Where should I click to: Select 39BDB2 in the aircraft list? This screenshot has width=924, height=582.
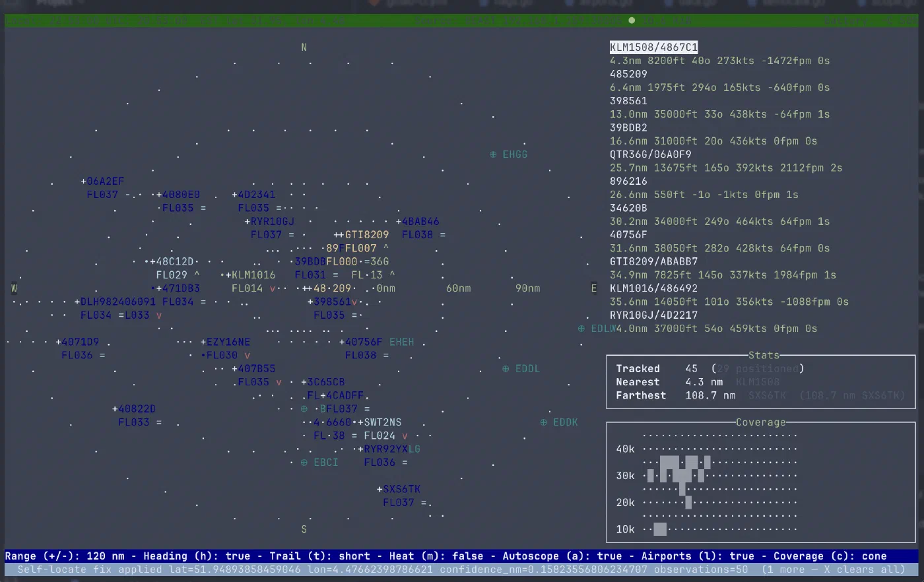[x=628, y=127]
